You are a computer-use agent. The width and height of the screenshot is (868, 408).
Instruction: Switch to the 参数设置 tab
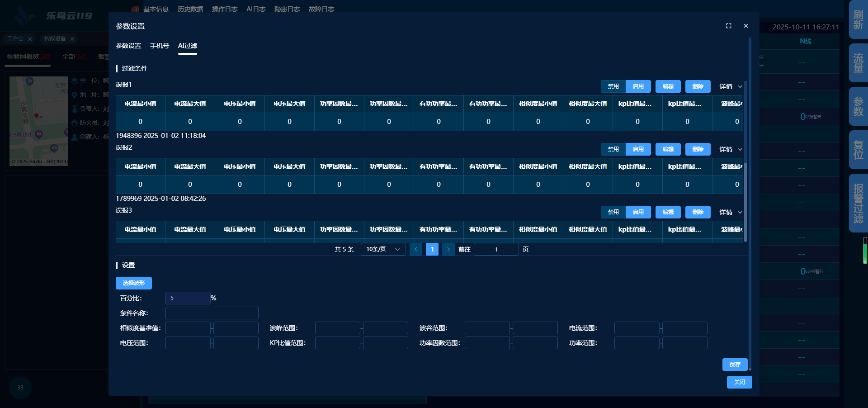(x=128, y=46)
